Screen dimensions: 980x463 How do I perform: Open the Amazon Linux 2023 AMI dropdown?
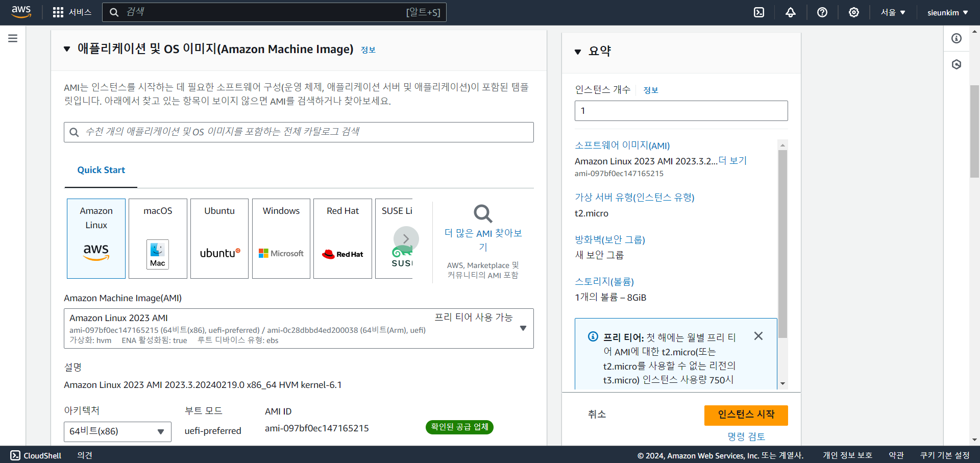[x=299, y=328]
